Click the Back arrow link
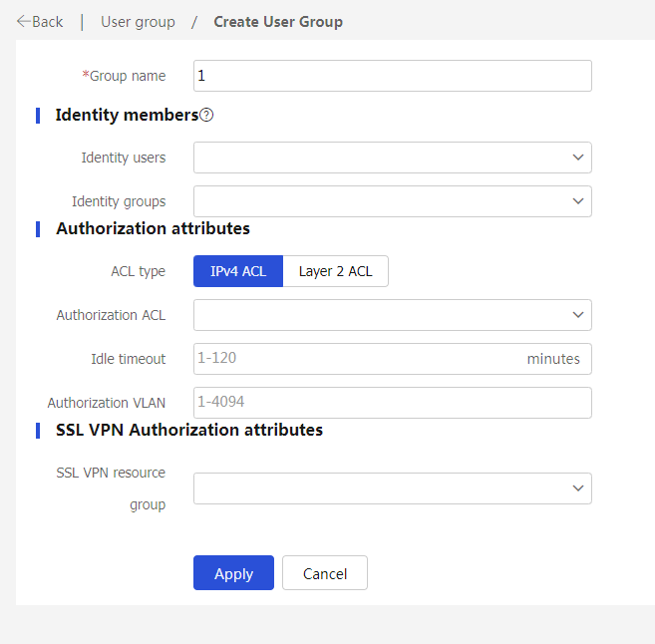655x644 pixels. [x=40, y=22]
